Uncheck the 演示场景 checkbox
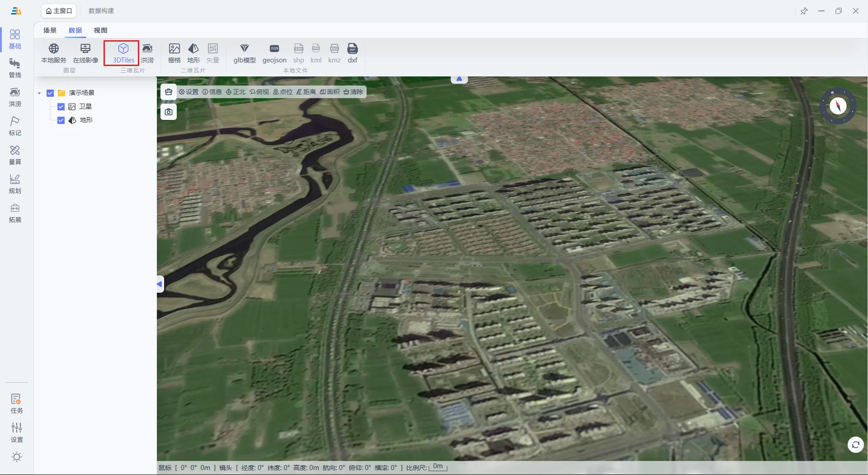 (50, 93)
